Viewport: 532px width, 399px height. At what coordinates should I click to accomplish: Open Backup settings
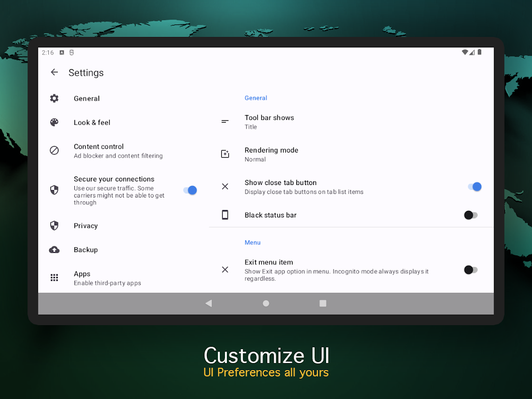coord(124,250)
